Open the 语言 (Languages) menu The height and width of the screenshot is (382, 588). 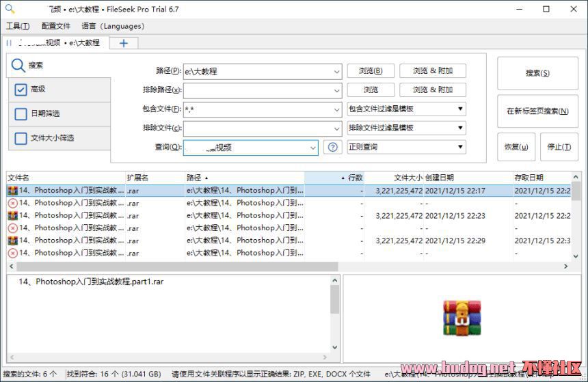tap(113, 26)
